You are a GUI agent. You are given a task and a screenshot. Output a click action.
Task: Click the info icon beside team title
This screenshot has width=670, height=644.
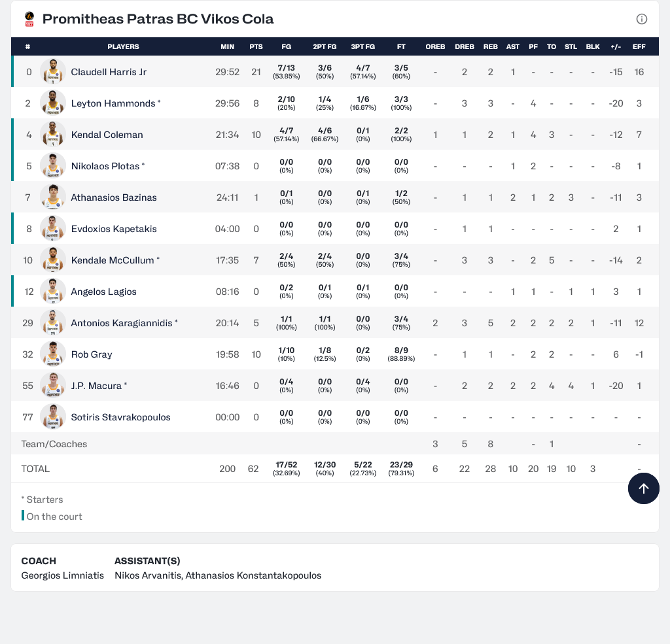[642, 19]
